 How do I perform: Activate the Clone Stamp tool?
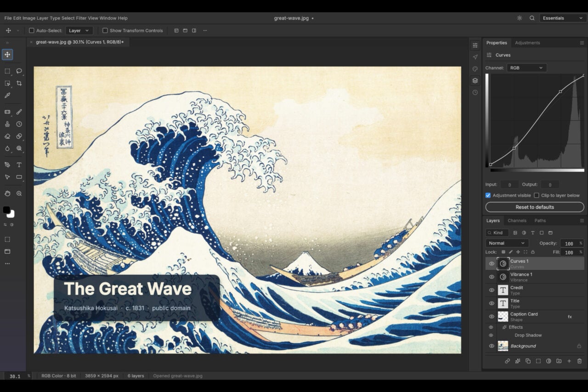(7, 124)
